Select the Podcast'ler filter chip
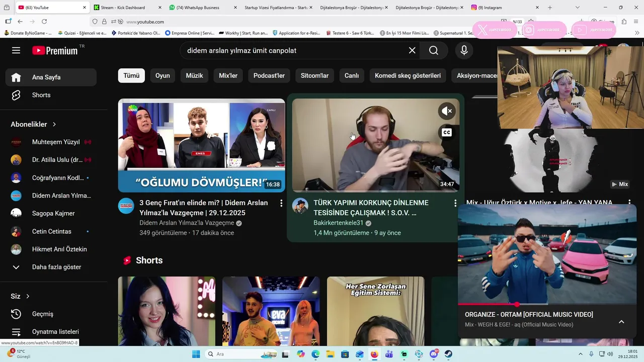 tap(269, 76)
